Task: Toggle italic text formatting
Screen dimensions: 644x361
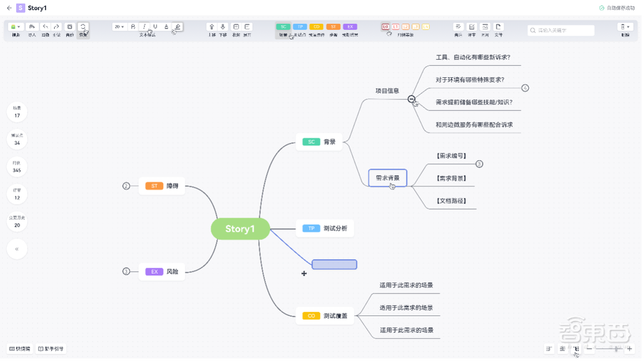Action: 144,27
